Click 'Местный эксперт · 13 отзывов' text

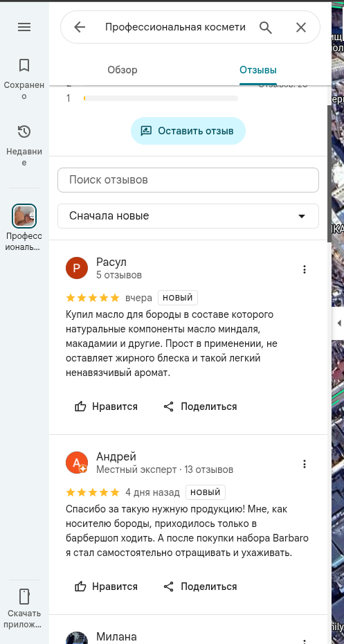click(165, 469)
